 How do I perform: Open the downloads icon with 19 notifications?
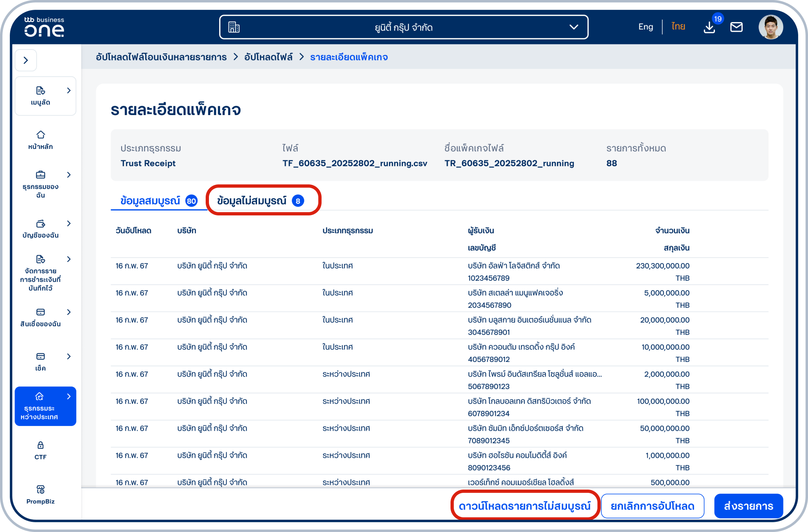coord(709,27)
